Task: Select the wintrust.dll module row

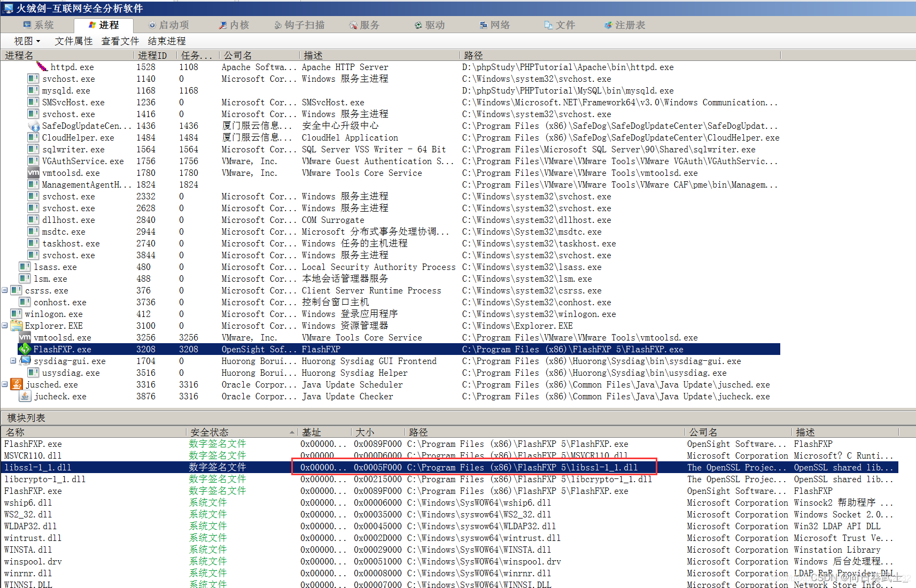Action: coord(449,538)
